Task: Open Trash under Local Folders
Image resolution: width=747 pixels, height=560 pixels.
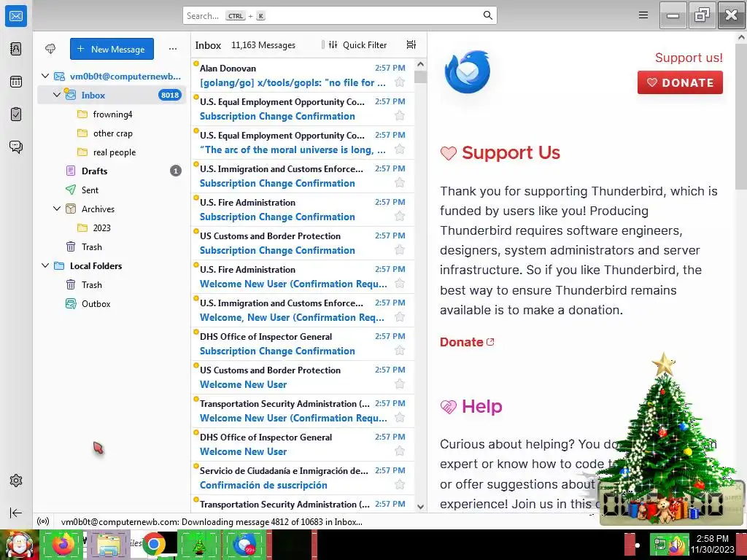Action: pos(112,285)
